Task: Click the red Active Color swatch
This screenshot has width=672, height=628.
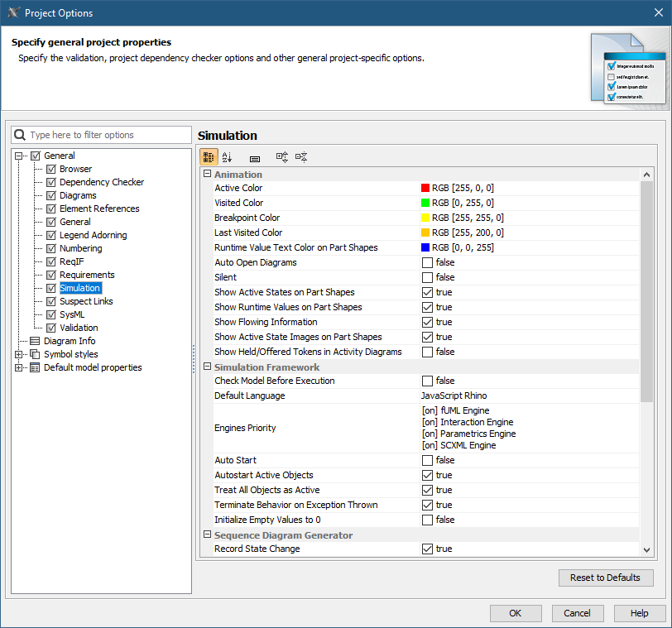Action: [425, 188]
